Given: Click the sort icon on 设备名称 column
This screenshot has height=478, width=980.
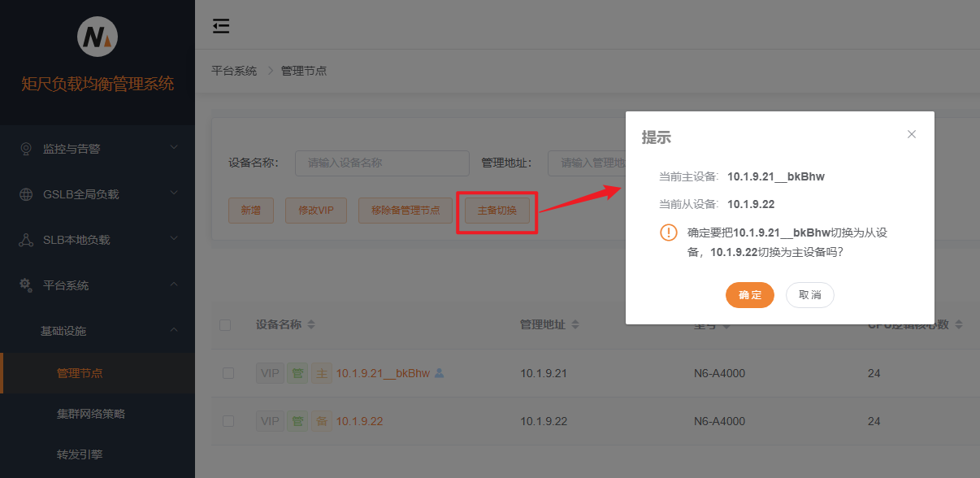Looking at the screenshot, I should (x=311, y=325).
